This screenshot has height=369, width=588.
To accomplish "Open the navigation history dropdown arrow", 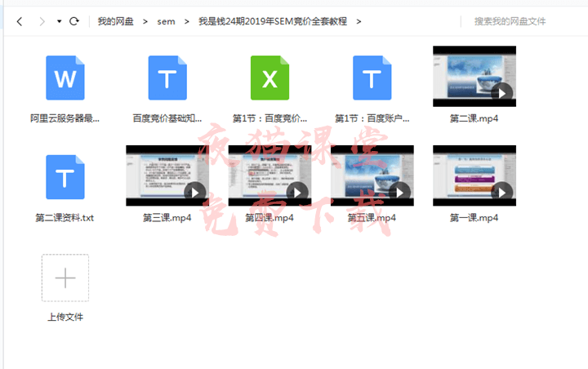I will pos(60,21).
